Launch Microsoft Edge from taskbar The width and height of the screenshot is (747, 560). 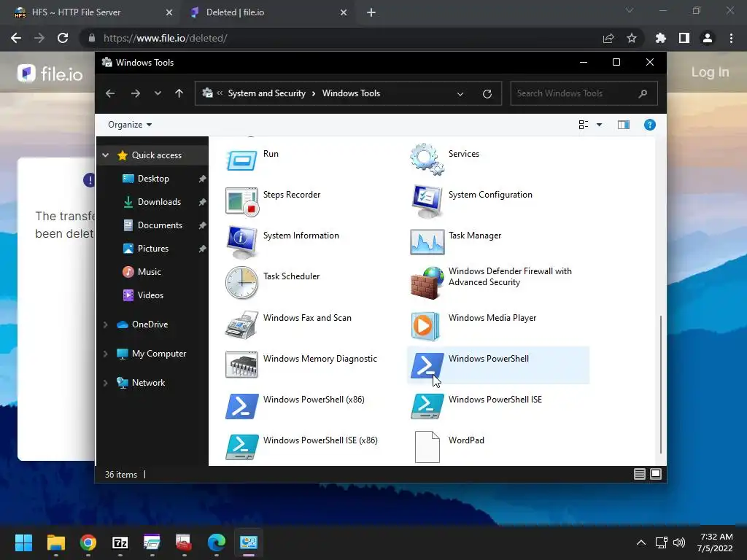(216, 542)
